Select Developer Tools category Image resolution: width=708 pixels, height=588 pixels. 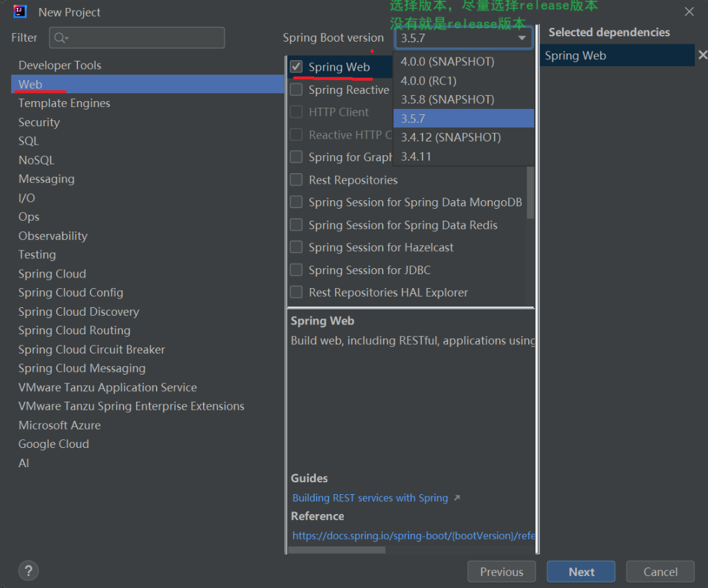point(147,65)
